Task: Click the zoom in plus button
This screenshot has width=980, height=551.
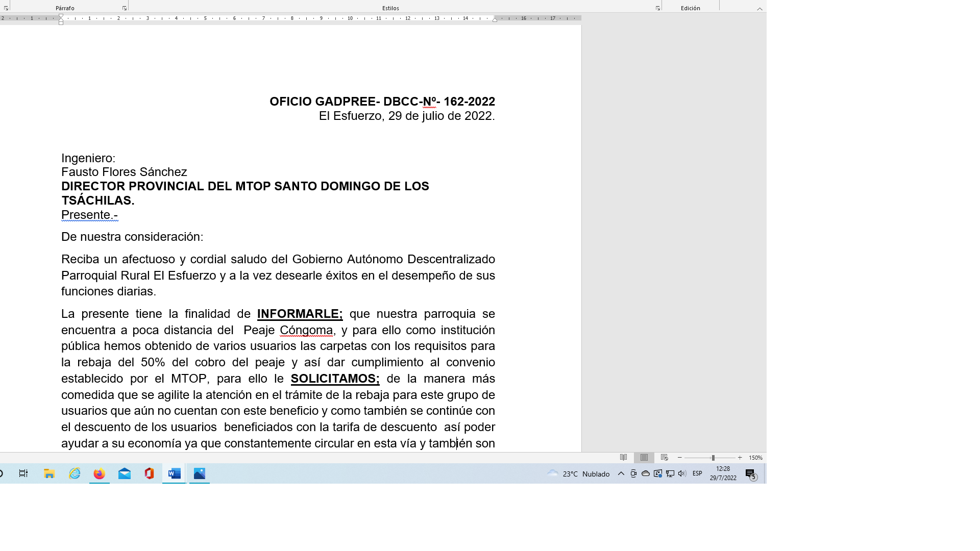Action: coord(740,458)
